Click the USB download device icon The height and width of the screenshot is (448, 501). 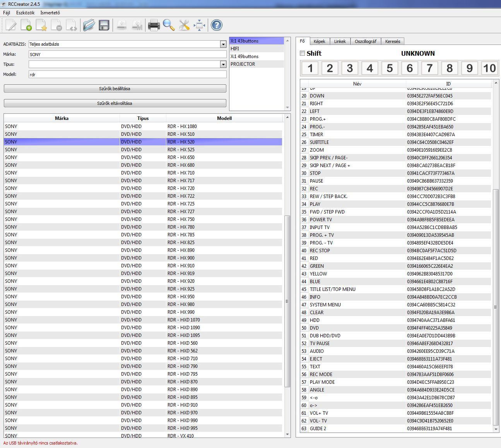121,26
